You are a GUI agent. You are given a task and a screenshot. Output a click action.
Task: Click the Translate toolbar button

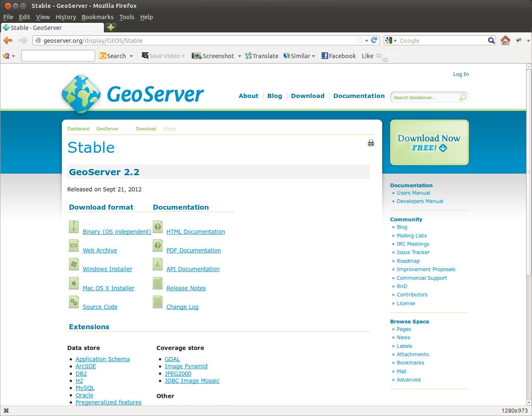[x=262, y=56]
